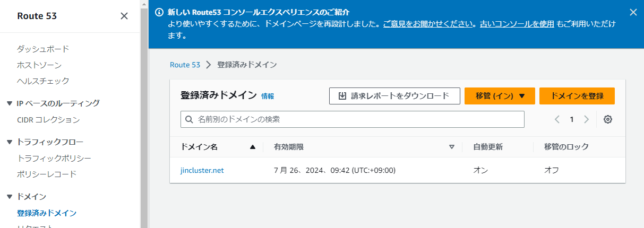Collapse the トラフィックフロー section

(x=10, y=142)
